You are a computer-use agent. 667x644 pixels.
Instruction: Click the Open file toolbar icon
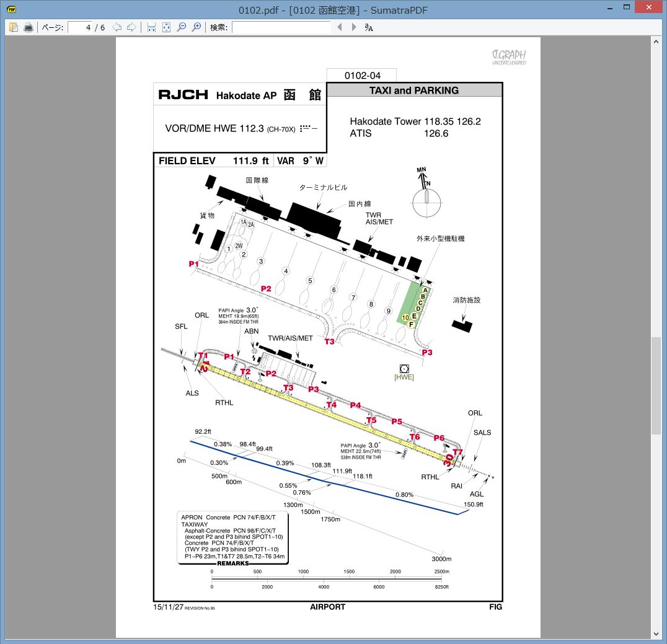tap(14, 27)
